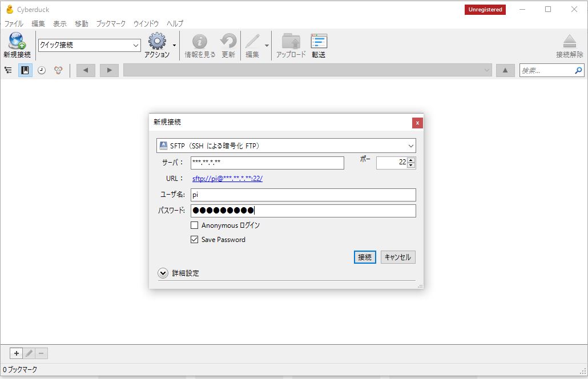This screenshot has width=588, height=379.
Task: Show the connection history clock icon
Action: [42, 70]
